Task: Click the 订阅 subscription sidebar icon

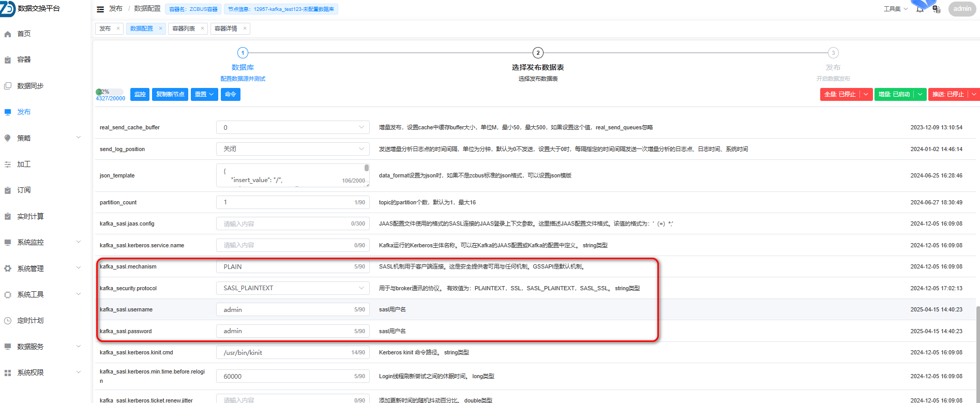Action: point(8,190)
